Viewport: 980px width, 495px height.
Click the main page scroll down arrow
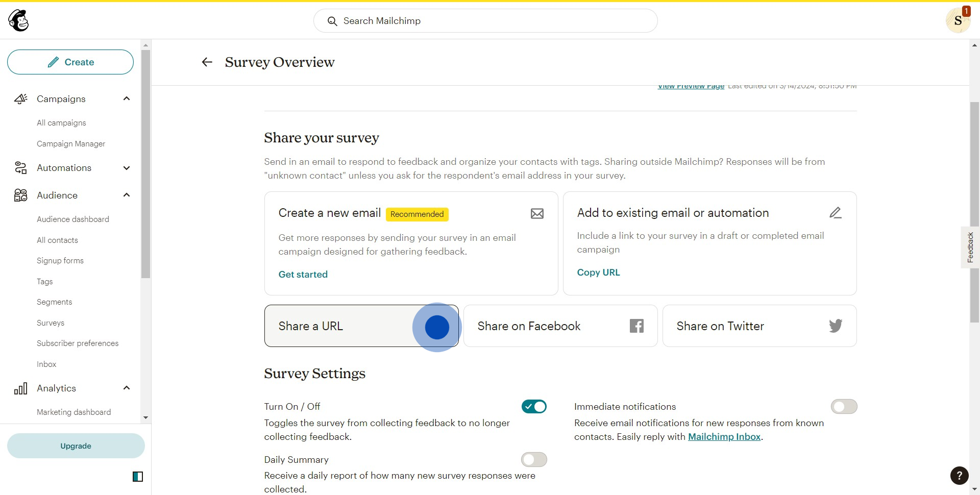pos(974,489)
